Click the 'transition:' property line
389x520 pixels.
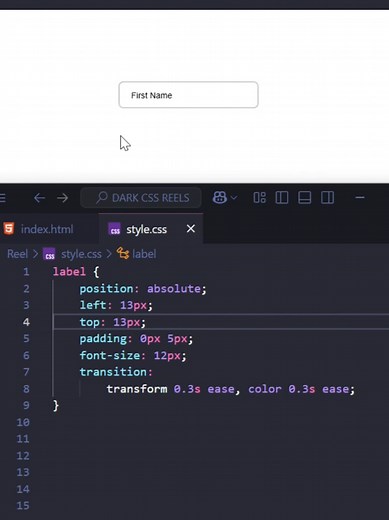116,372
